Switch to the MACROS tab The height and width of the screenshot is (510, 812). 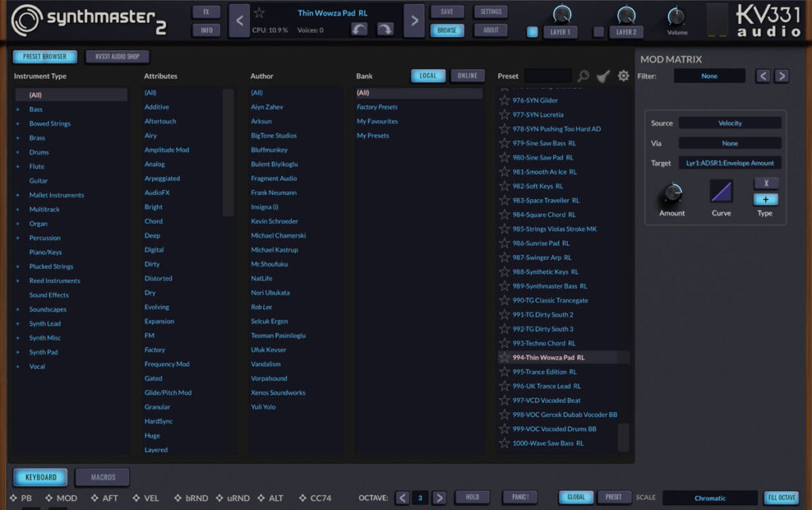click(x=101, y=477)
